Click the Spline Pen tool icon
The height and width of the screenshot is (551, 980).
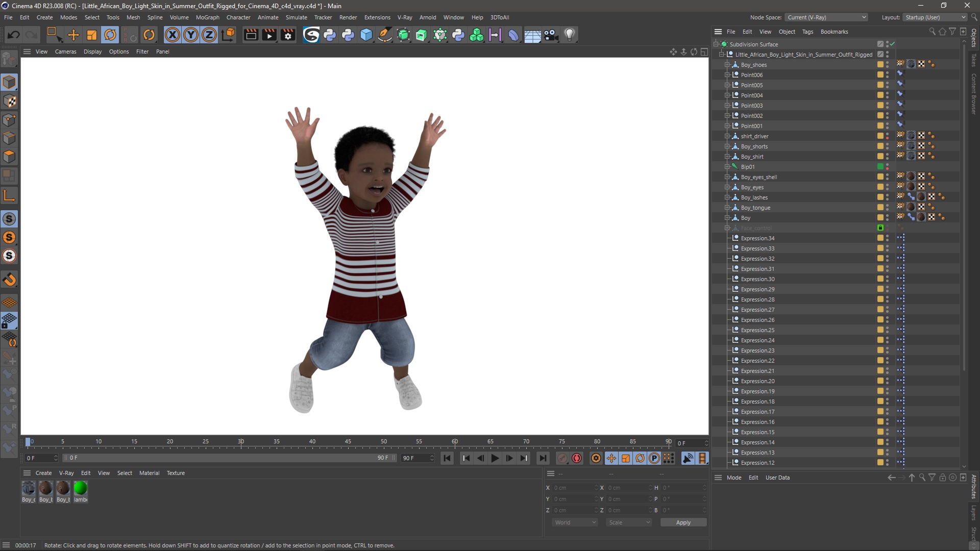[x=385, y=35]
